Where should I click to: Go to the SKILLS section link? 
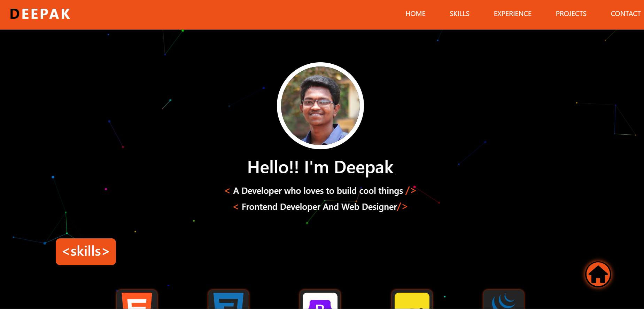[x=459, y=14]
